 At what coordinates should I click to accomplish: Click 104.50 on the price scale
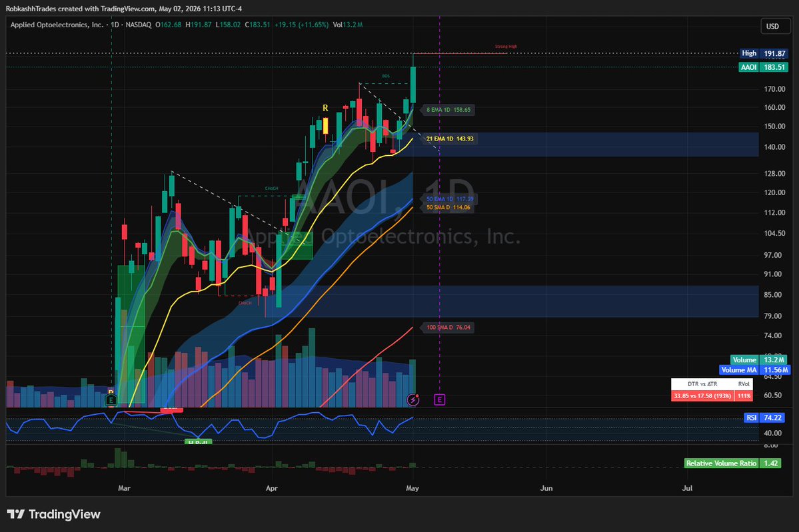click(774, 233)
